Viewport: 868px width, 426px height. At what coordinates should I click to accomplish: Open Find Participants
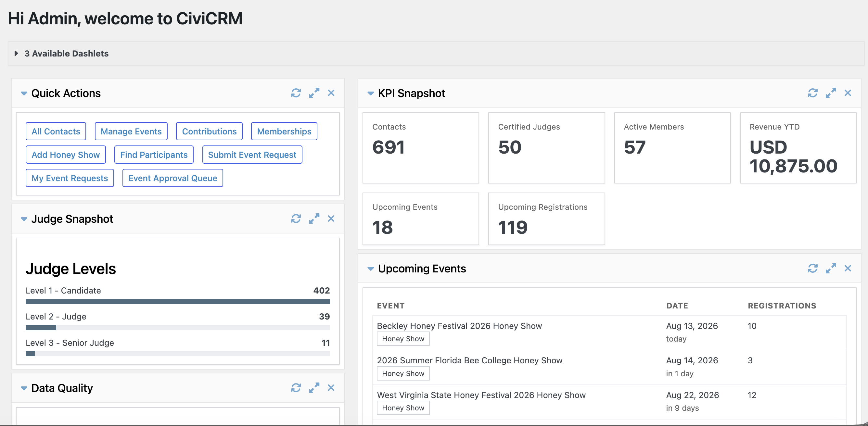[x=154, y=155]
